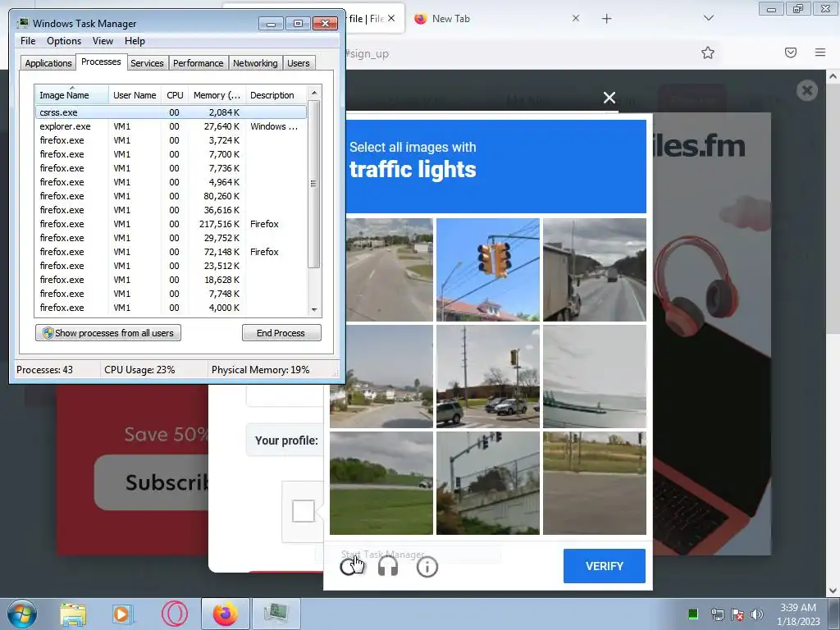The height and width of the screenshot is (630, 840).
Task: Select the truck on highway captcha image
Action: [595, 269]
